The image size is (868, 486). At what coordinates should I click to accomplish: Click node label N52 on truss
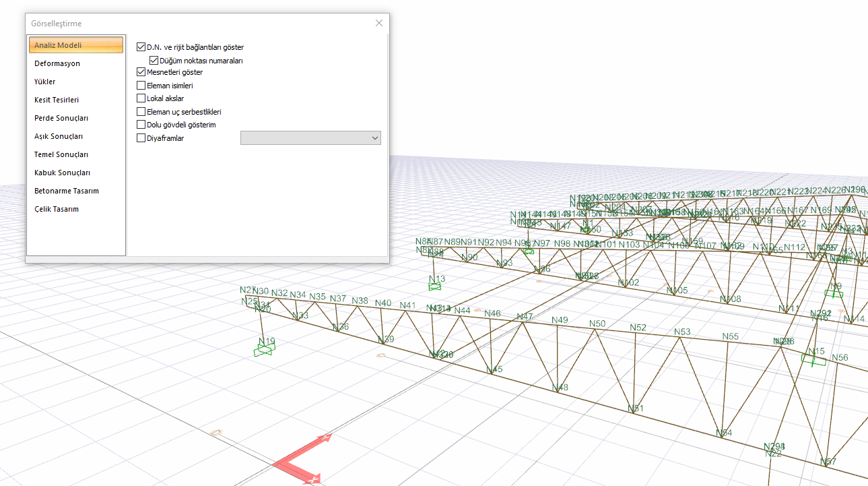point(638,328)
